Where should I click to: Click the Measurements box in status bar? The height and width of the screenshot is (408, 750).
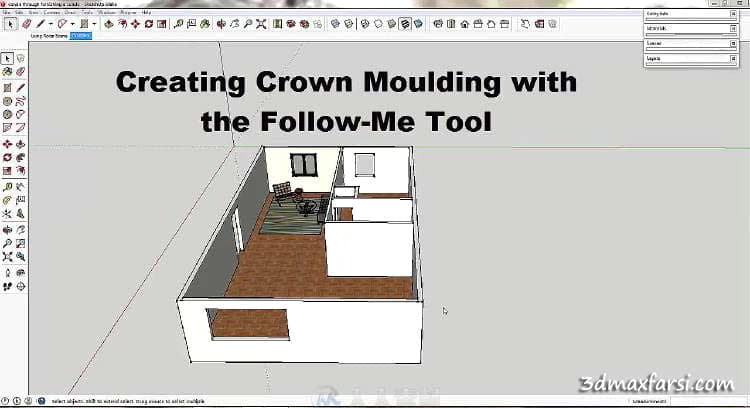coord(709,401)
